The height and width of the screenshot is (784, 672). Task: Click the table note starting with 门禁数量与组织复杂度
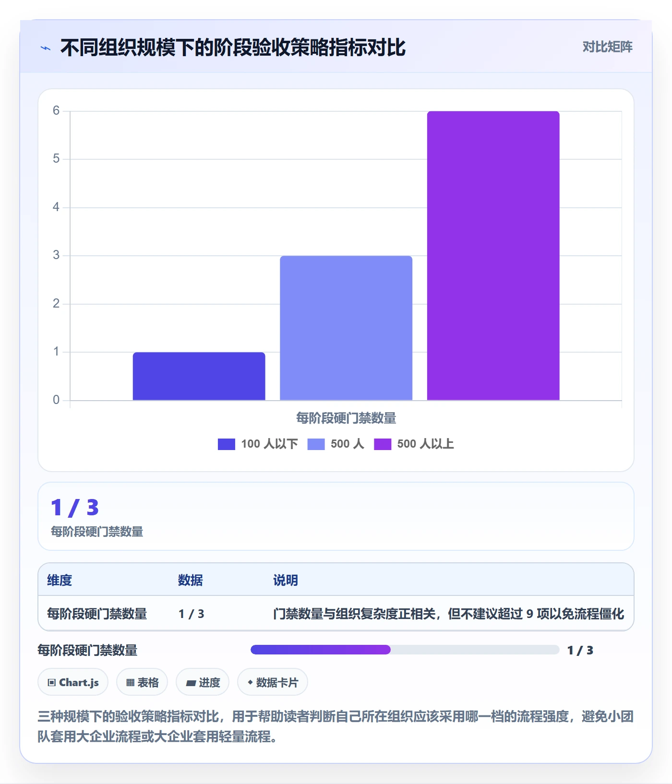tap(449, 614)
